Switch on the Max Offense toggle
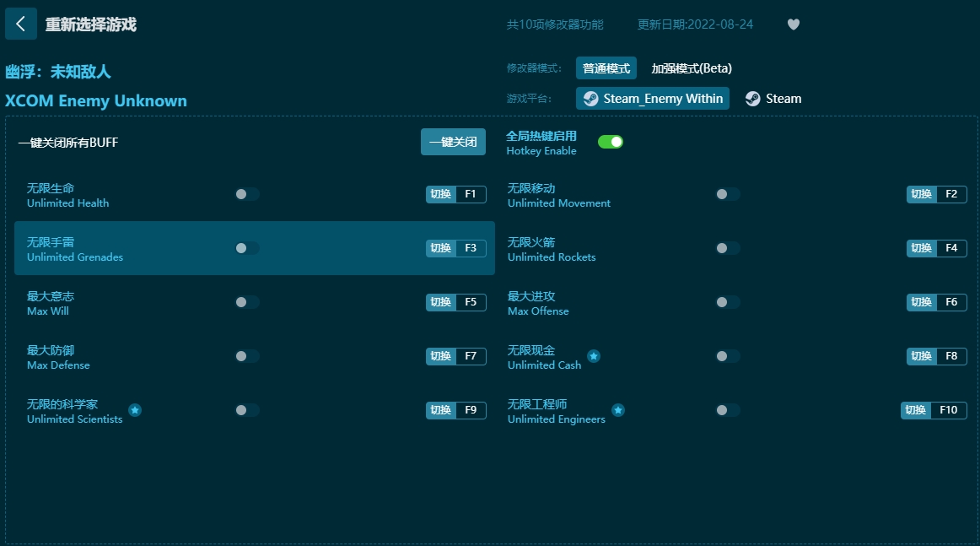The width and height of the screenshot is (980, 546). pyautogui.click(x=727, y=302)
